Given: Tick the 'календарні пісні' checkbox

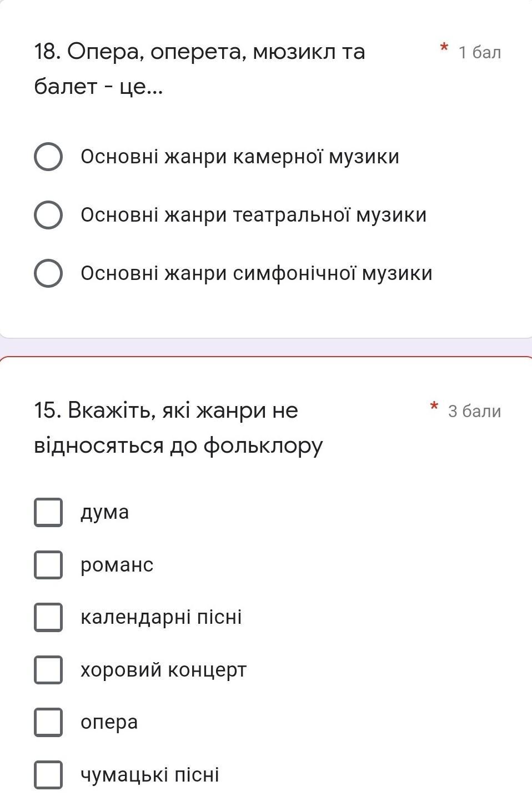Looking at the screenshot, I should pyautogui.click(x=48, y=617).
